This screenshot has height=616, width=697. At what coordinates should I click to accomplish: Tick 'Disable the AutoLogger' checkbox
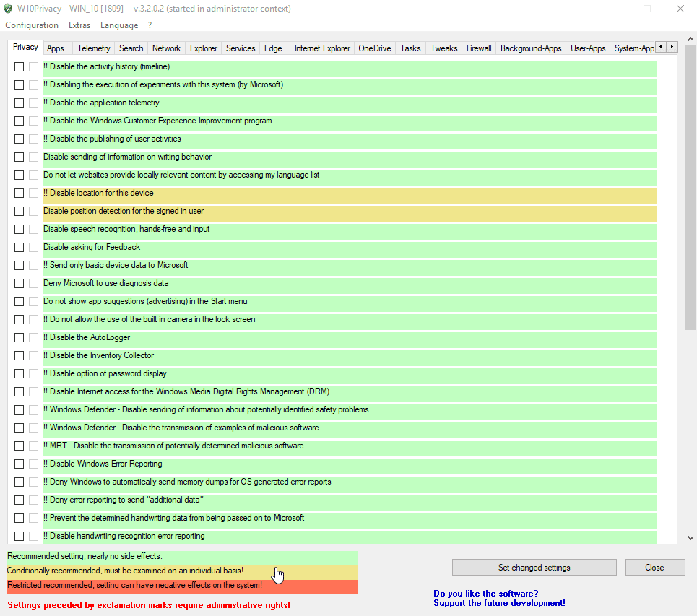click(19, 337)
